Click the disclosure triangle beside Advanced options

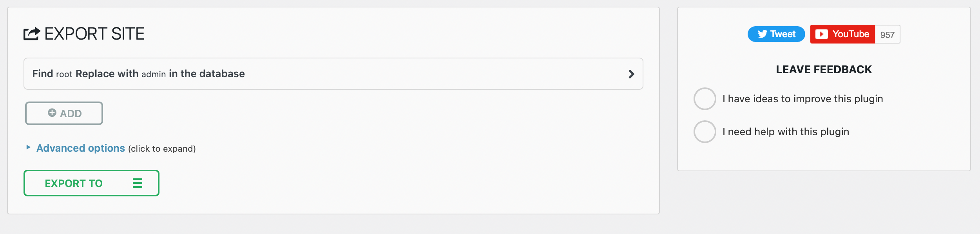[28, 148]
